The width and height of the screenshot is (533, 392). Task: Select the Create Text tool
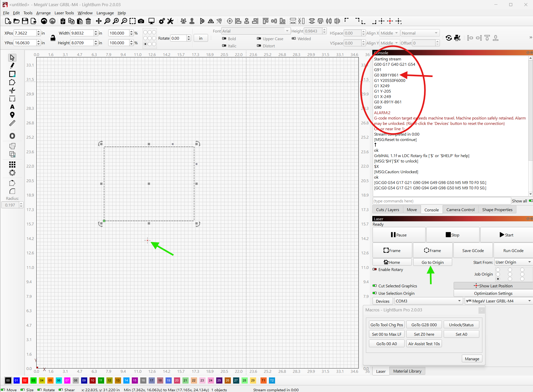[x=12, y=107]
